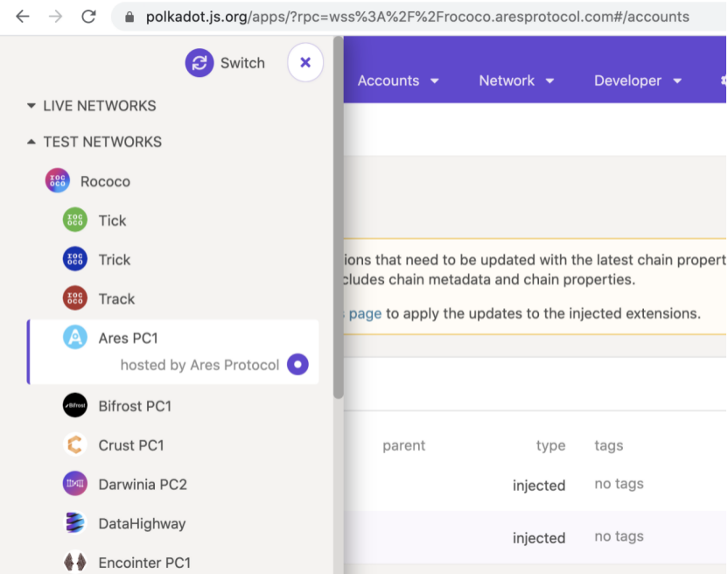
Task: Click the 'Switch' button label
Action: coord(242,63)
